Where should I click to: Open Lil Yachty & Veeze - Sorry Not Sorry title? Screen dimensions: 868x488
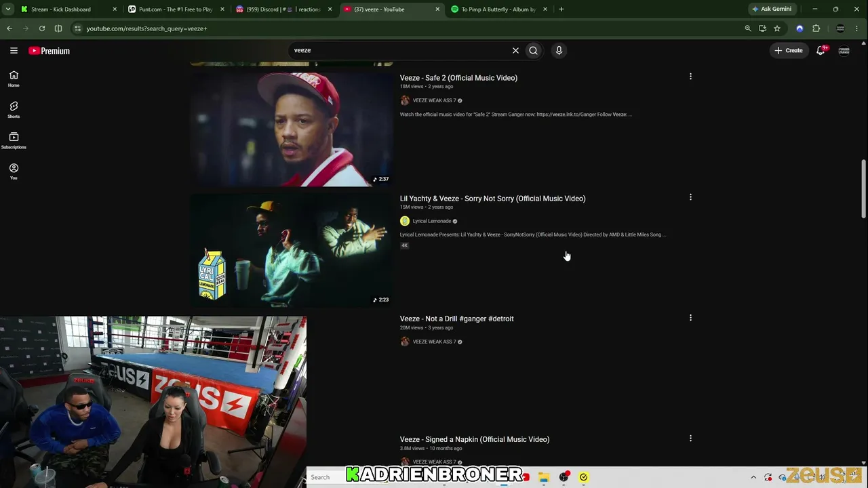(x=492, y=199)
